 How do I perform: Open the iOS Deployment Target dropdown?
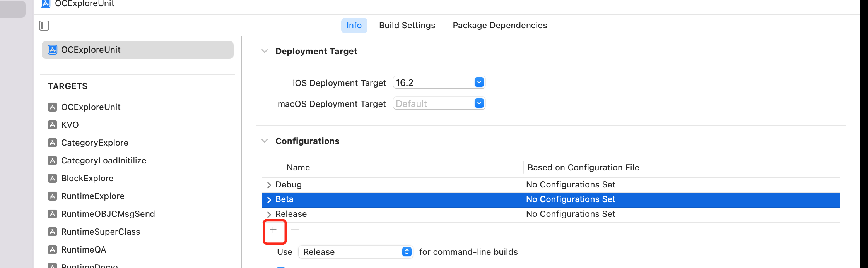[x=439, y=82]
